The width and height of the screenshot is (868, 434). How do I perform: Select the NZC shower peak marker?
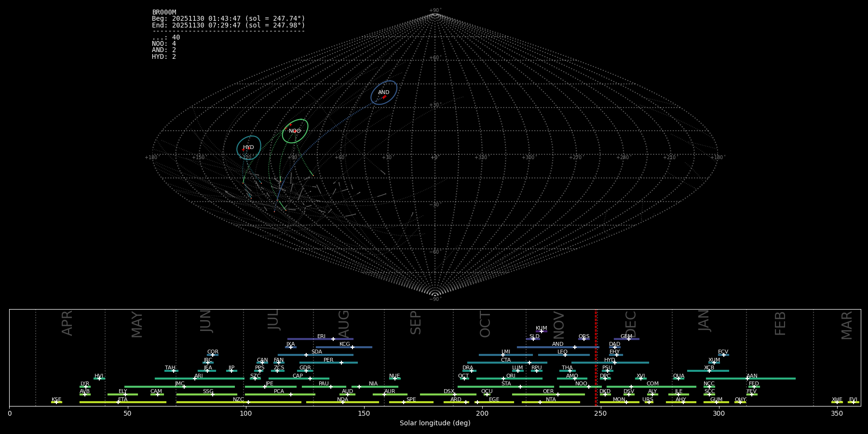point(248,402)
